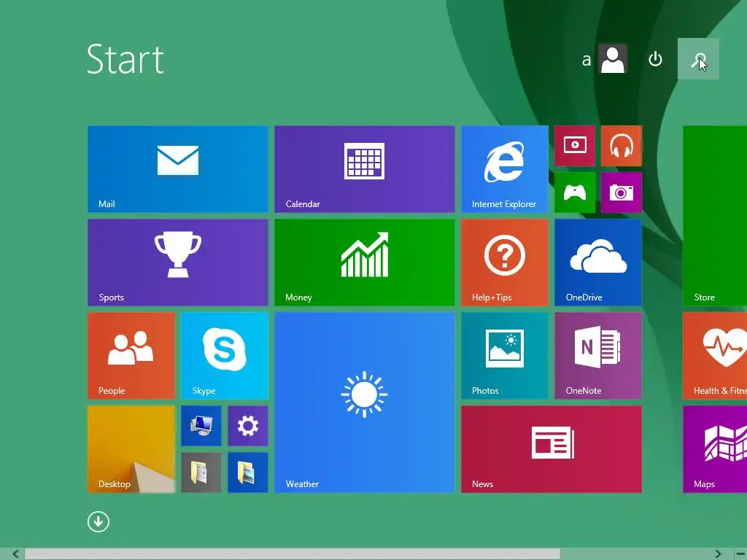
Task: Open the Pictures folder tile
Action: (248, 472)
